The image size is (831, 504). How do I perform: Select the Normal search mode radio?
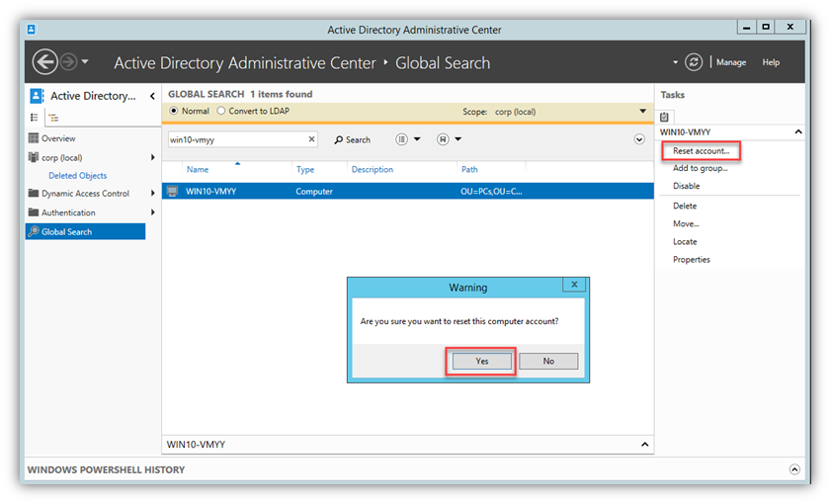pos(174,111)
